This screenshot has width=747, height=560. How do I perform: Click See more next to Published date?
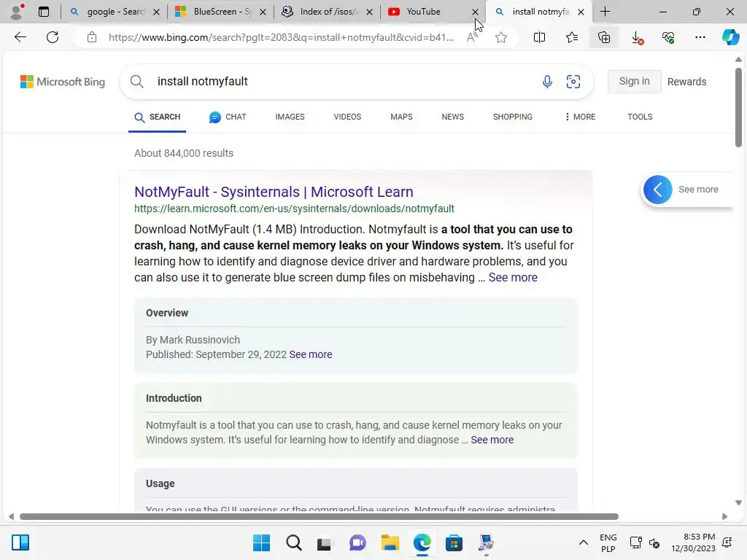pos(310,355)
